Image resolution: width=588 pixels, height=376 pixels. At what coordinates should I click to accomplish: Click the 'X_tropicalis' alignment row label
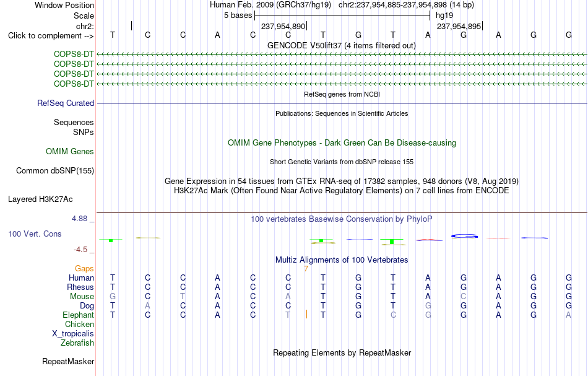pos(73,334)
